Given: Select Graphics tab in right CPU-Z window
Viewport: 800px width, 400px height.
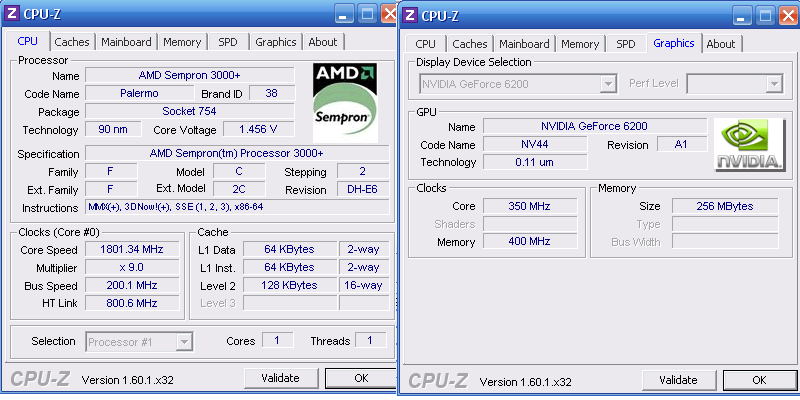Looking at the screenshot, I should [673, 43].
